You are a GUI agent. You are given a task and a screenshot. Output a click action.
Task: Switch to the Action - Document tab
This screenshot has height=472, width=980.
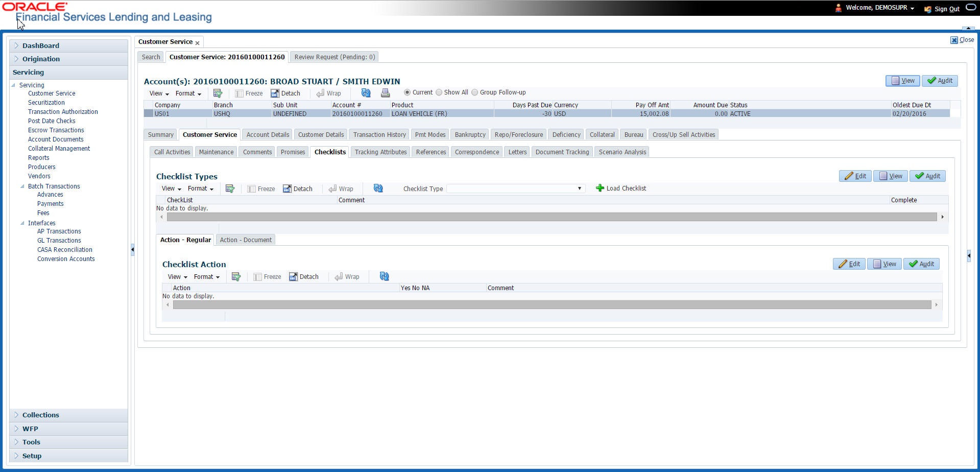(x=246, y=240)
